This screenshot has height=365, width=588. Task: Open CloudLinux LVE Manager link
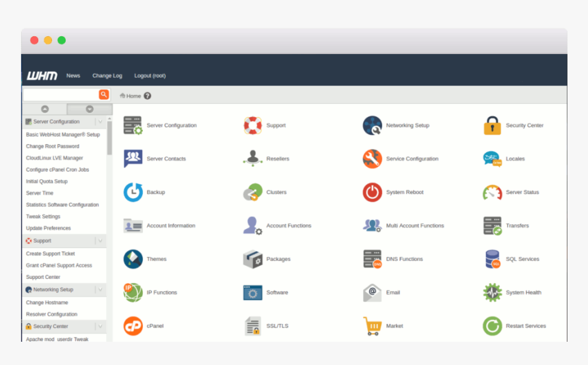coord(55,158)
